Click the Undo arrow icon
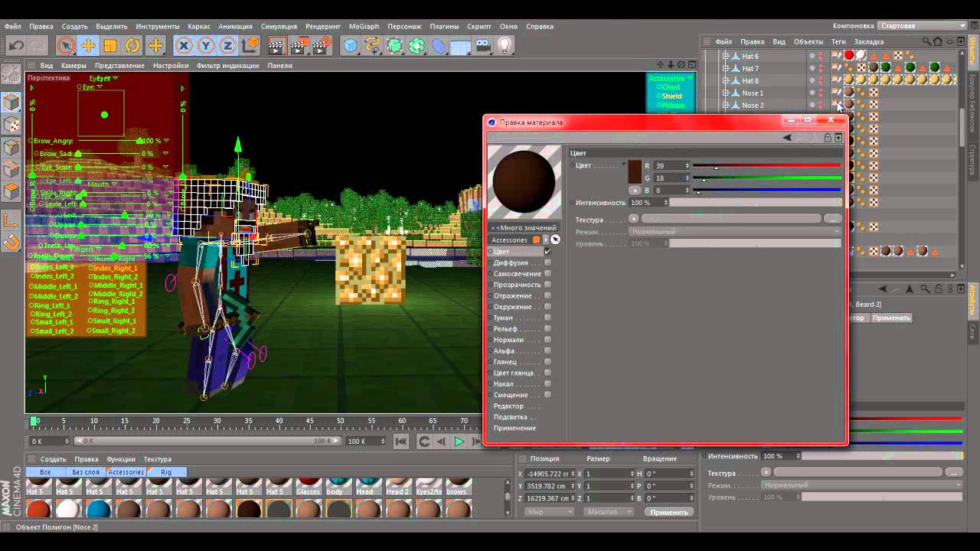 15,45
